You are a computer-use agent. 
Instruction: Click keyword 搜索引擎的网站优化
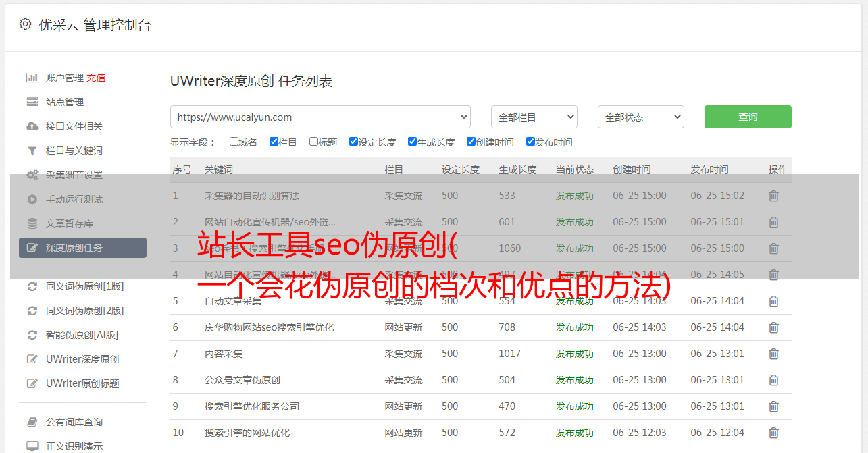point(247,433)
